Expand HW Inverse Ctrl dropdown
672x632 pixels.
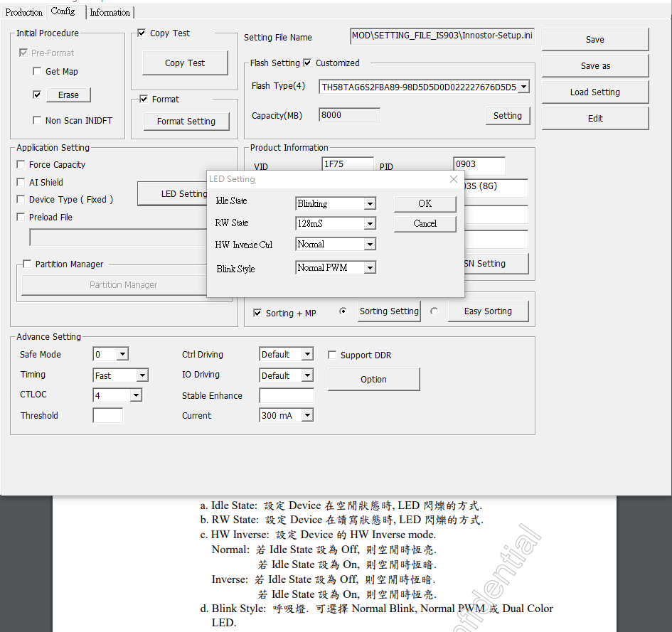click(370, 245)
